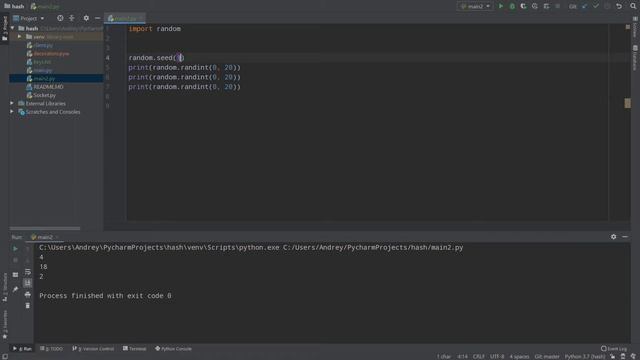Image resolution: width=640 pixels, height=360 pixels.
Task: Open the profiler run icon in toolbar
Action: pyautogui.click(x=535, y=6)
